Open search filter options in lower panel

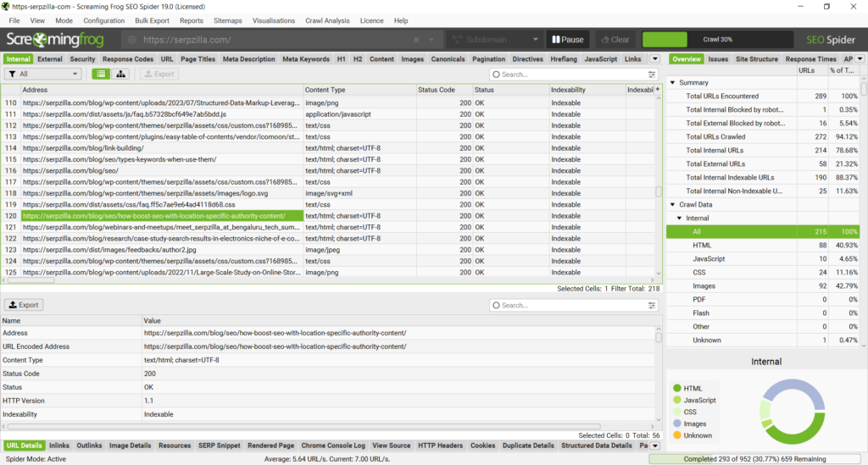pyautogui.click(x=652, y=305)
